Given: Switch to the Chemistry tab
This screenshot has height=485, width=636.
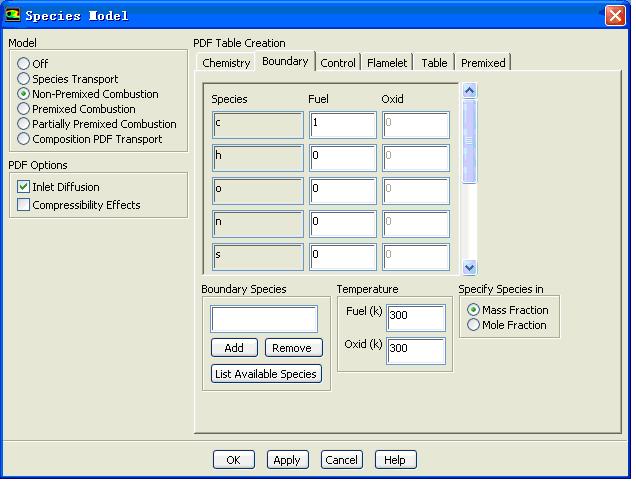Looking at the screenshot, I should pos(226,63).
